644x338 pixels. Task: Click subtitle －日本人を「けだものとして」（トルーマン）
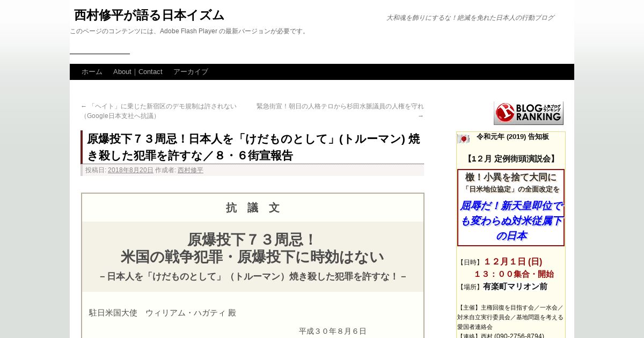(253, 277)
